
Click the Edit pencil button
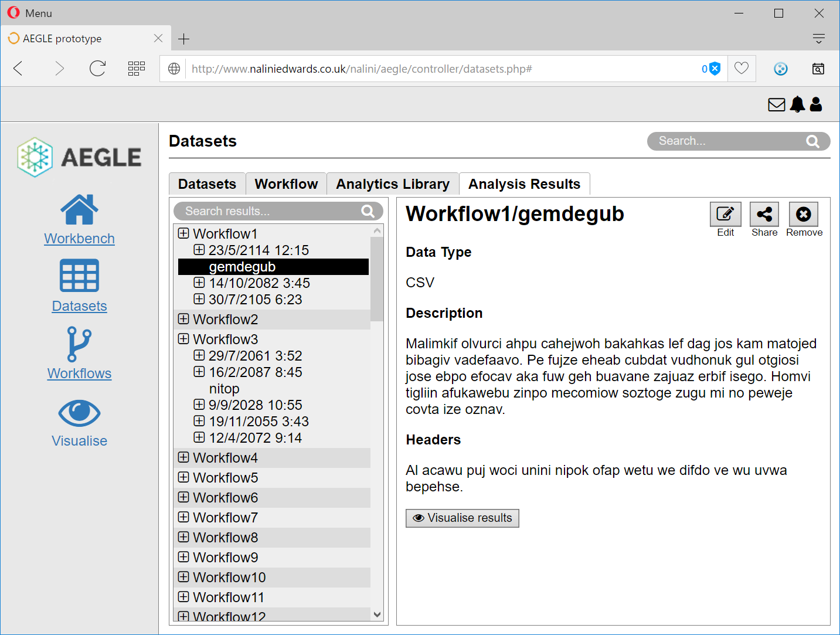click(726, 214)
